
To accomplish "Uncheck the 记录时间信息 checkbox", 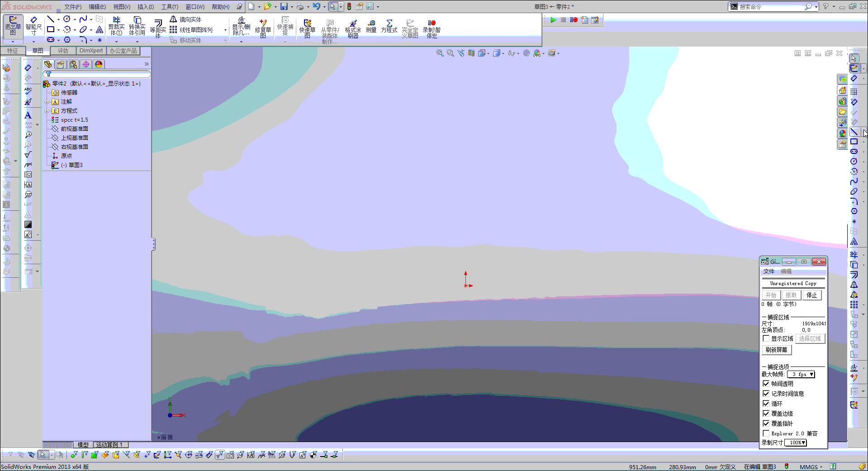I will coord(766,394).
